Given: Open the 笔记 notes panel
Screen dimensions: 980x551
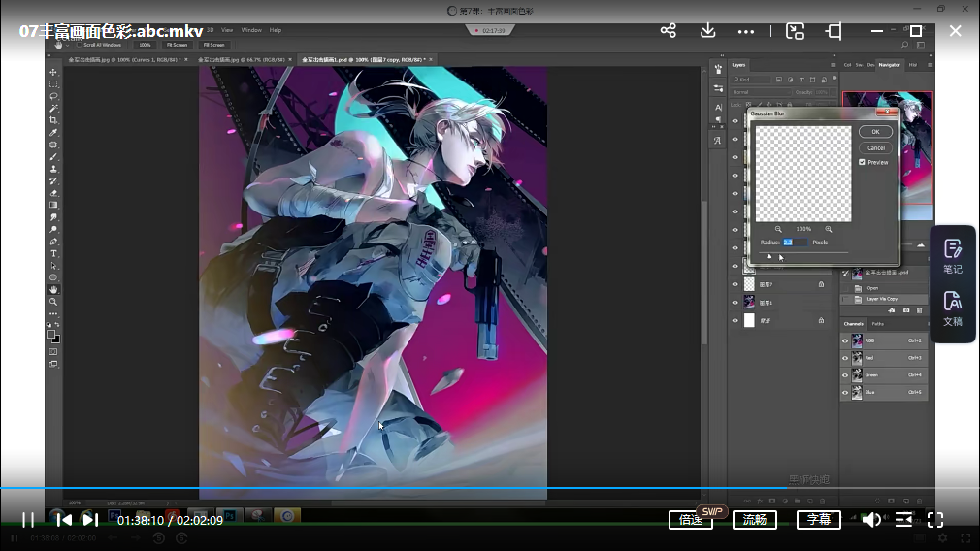Looking at the screenshot, I should tap(953, 256).
